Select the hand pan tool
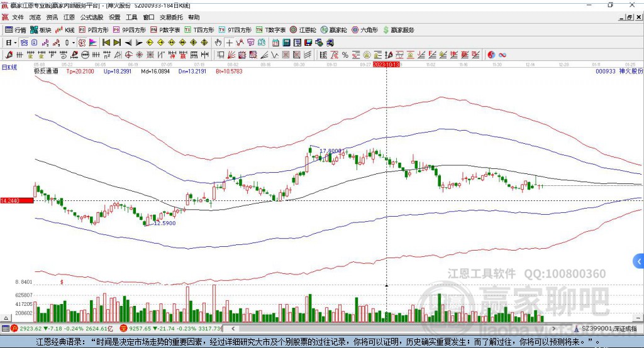 tap(218, 43)
